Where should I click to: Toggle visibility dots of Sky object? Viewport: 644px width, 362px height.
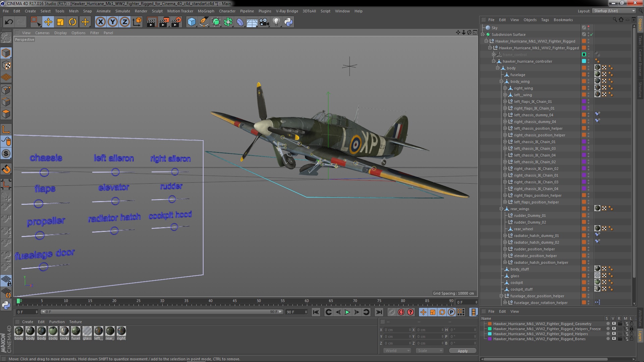[589, 28]
